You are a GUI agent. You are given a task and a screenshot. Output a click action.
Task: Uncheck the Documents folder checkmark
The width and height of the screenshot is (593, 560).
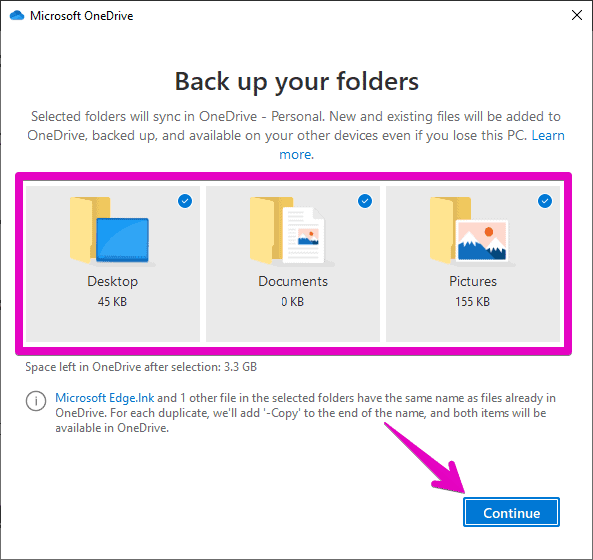coord(365,201)
